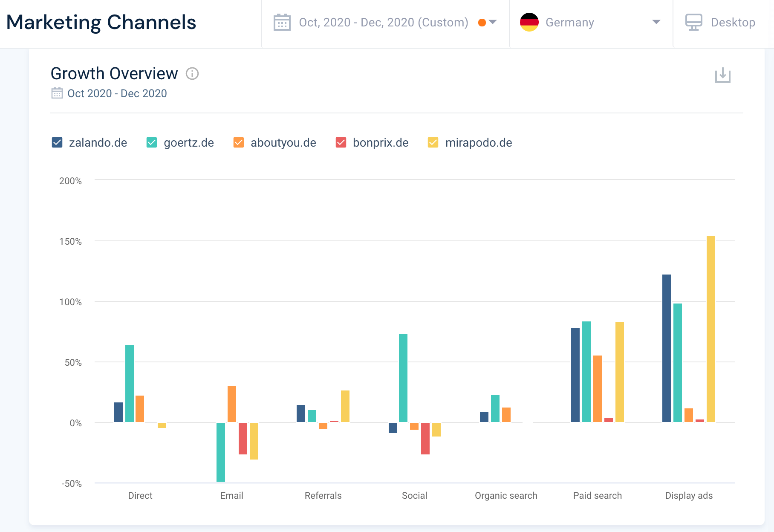774x532 pixels.
Task: Open the Desktop device selector
Action: (x=732, y=22)
